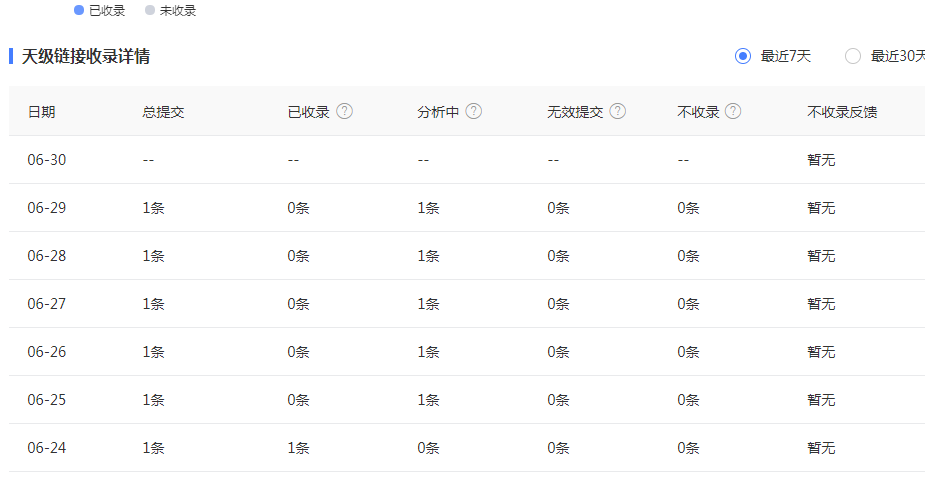Toggle the gray 未收录 legend dot
This screenshot has height=488, width=925.
coord(150,10)
